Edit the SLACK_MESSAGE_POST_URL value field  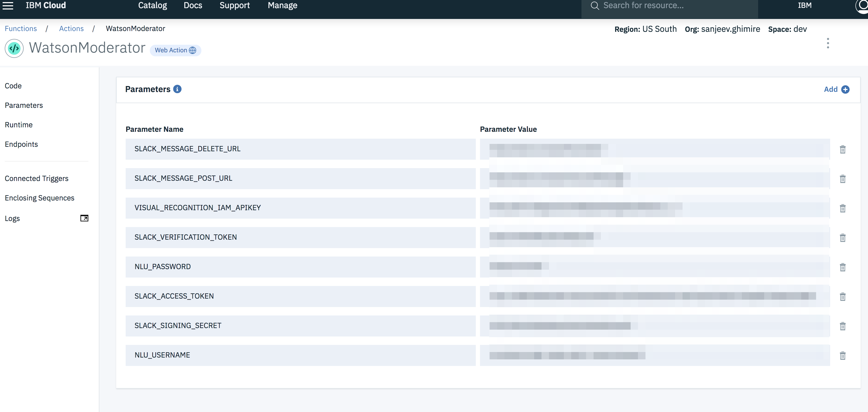click(x=655, y=178)
